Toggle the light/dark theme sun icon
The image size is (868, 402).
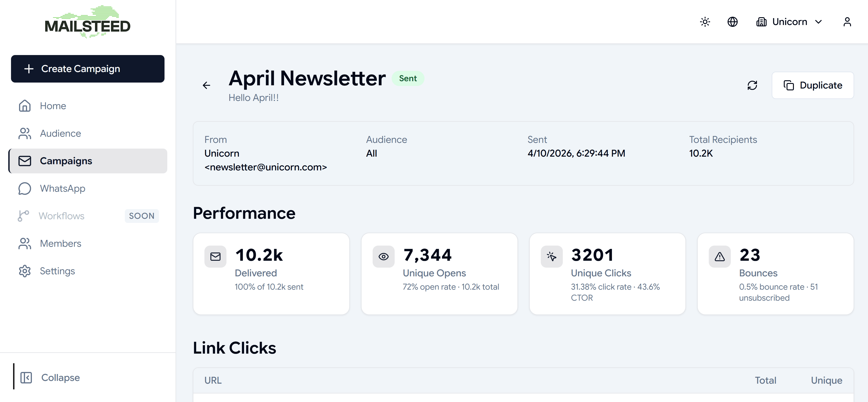click(x=705, y=22)
